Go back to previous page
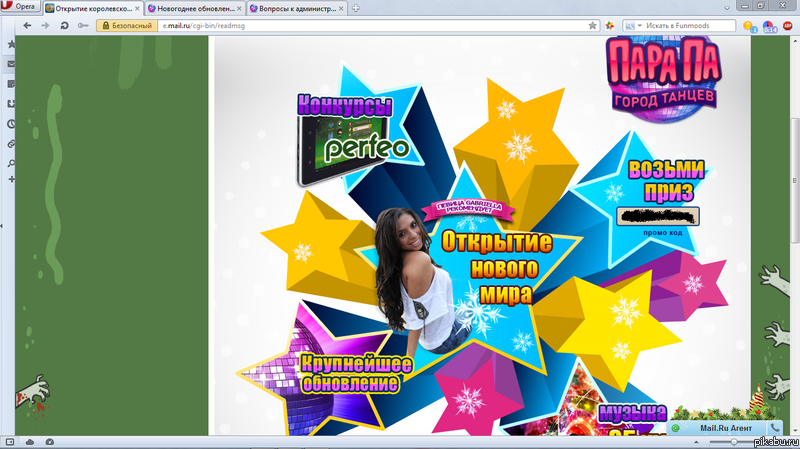 27,26
